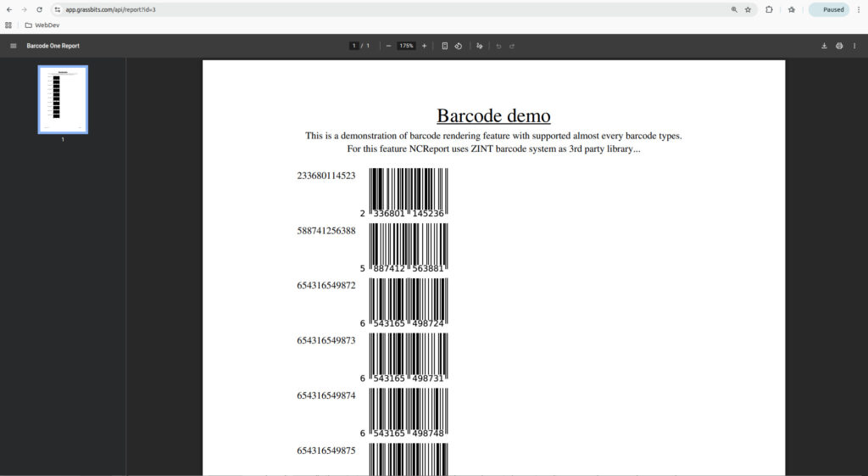The image size is (868, 476).
Task: Toggle the PDF sidebar menu icon
Action: click(13, 46)
